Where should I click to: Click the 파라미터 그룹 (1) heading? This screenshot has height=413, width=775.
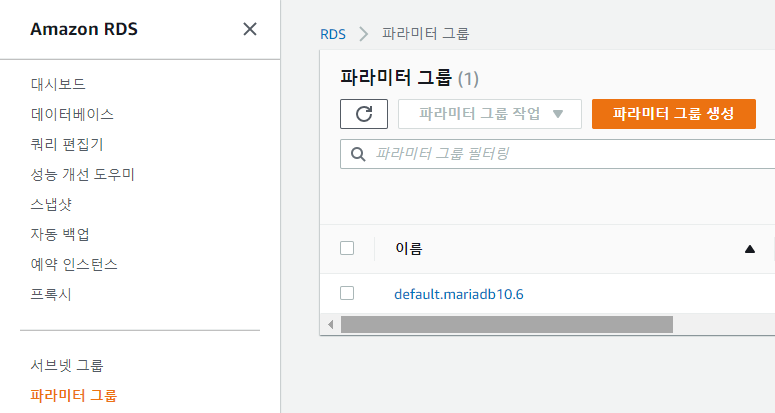[409, 78]
